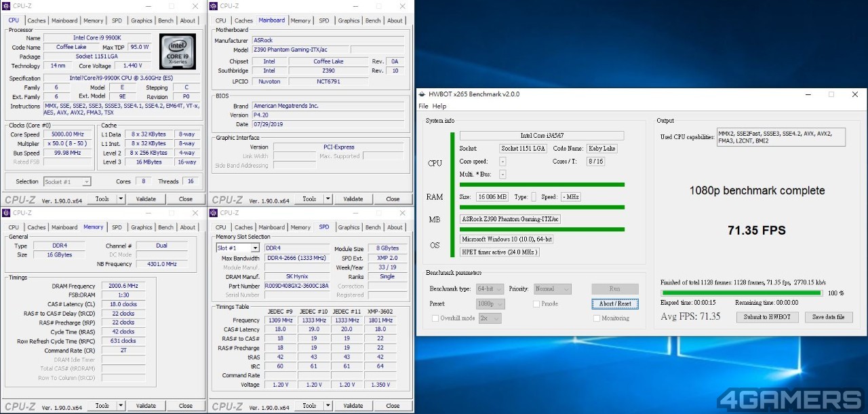Screen dimensions: 868x414
Task: Open the Slot #1 memory slot dropdown
Action: (x=237, y=248)
